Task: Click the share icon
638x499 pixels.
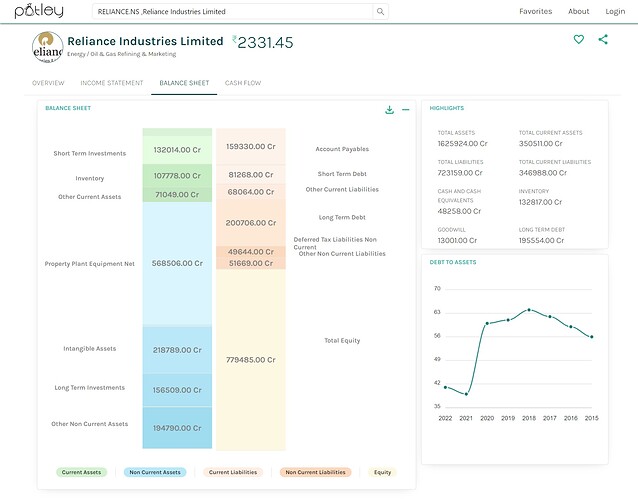Action: (603, 39)
